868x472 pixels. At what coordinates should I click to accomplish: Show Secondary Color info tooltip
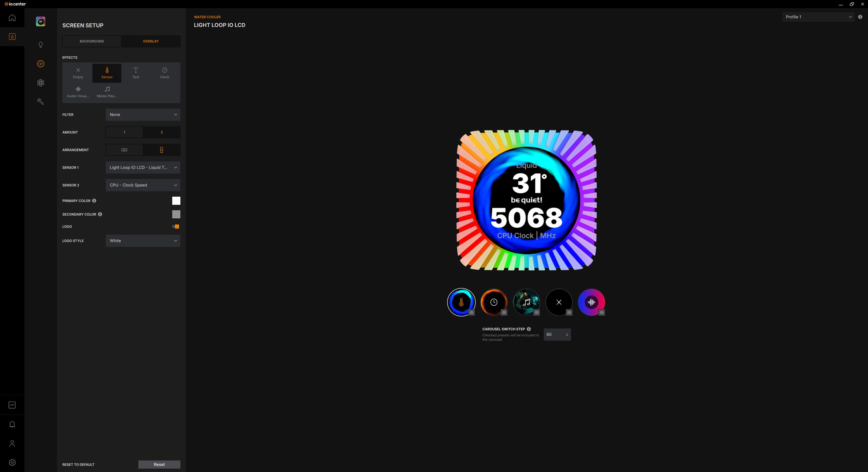100,214
